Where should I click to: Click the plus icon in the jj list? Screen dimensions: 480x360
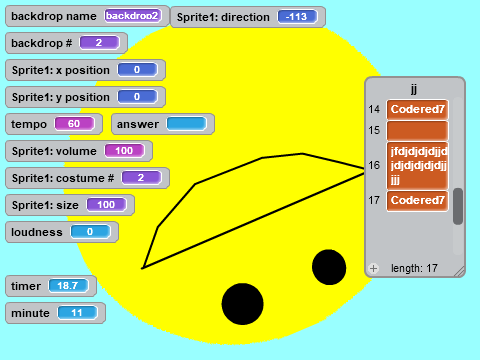(373, 268)
